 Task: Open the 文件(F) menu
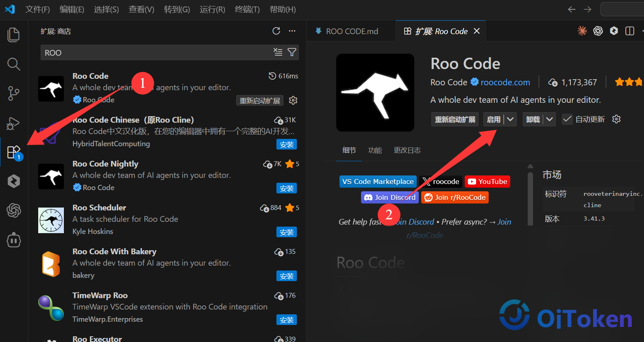pyautogui.click(x=37, y=9)
